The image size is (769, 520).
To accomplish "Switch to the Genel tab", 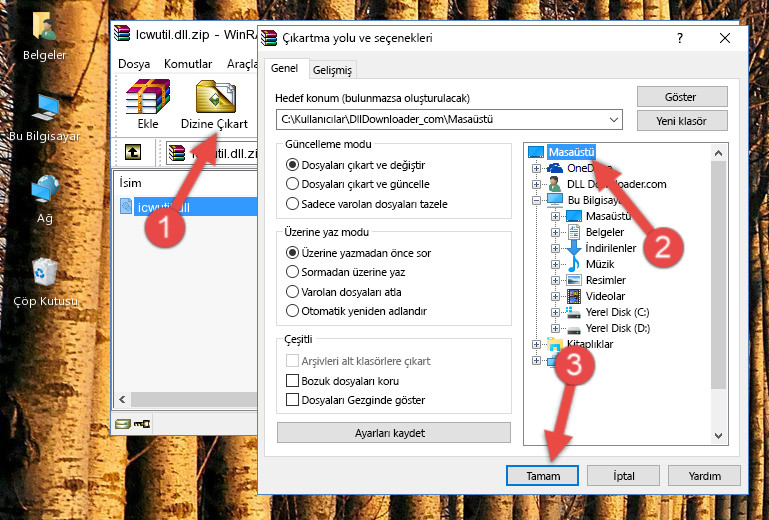I will tap(284, 68).
